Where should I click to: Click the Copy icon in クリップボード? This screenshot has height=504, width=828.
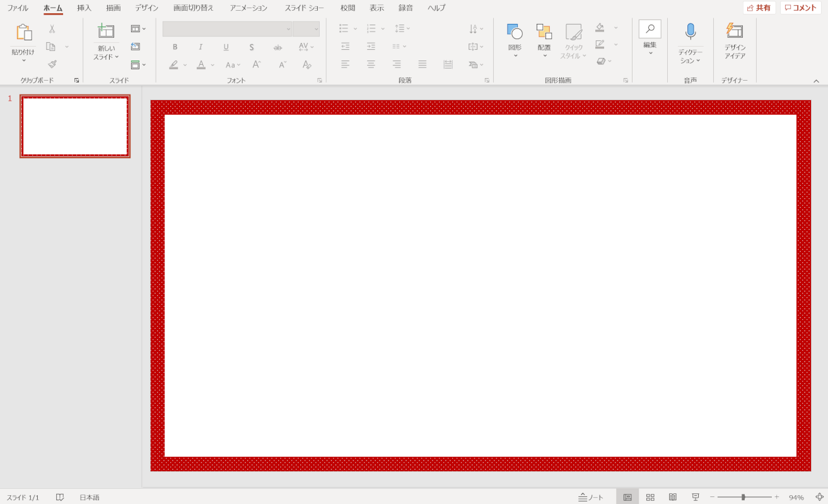click(x=51, y=47)
